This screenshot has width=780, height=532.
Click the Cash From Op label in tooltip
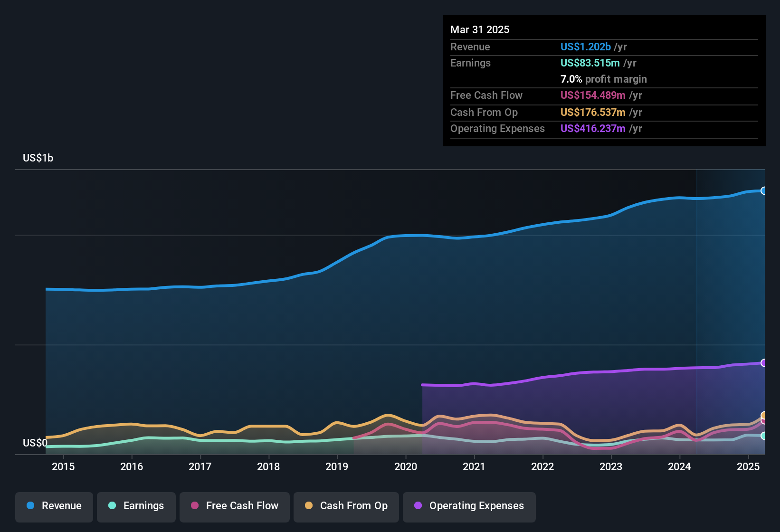coord(484,112)
